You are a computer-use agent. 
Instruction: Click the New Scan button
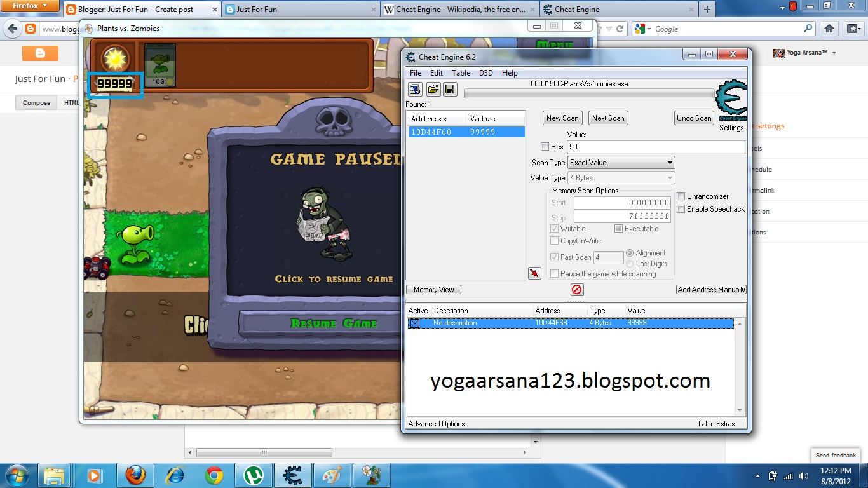562,118
